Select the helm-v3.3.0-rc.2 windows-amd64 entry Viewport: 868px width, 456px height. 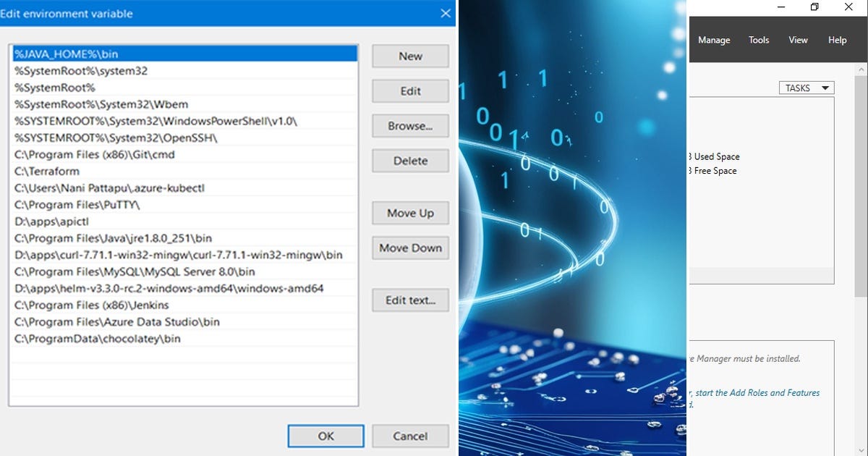coord(184,288)
